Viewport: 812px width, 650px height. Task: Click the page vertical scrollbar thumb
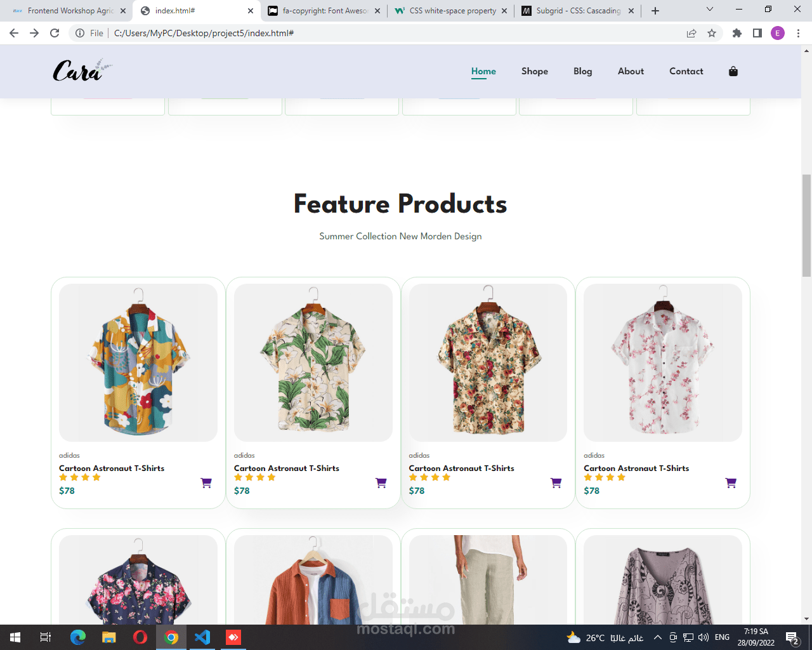click(x=806, y=225)
